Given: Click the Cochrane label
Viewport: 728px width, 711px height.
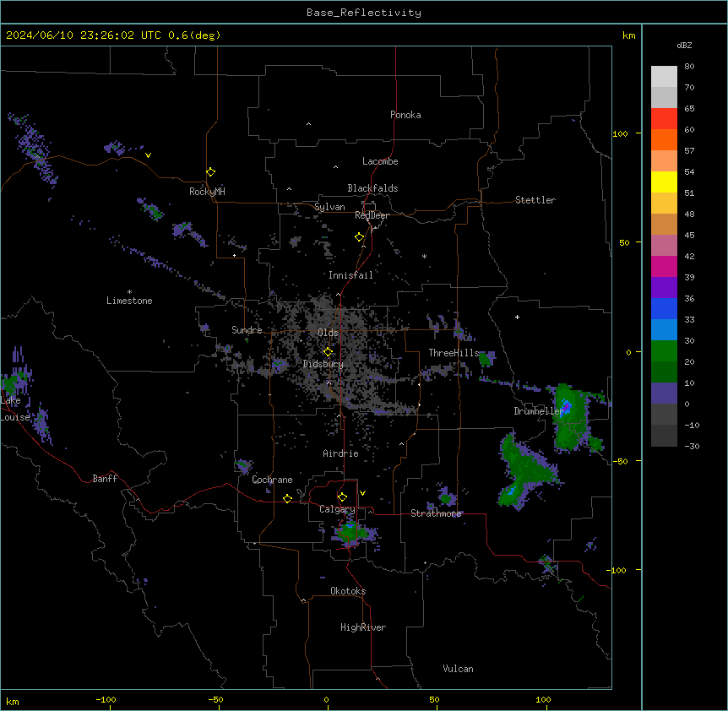Looking at the screenshot, I should (272, 480).
